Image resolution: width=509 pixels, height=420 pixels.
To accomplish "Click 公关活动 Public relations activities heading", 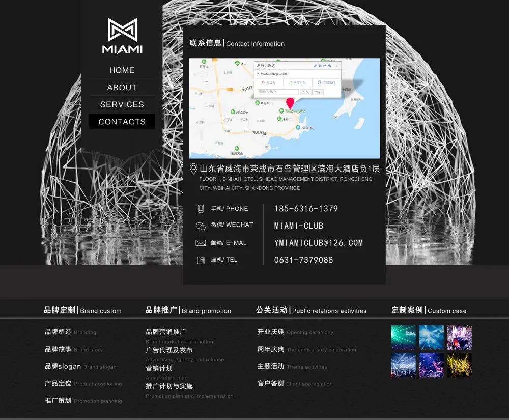I will (311, 310).
